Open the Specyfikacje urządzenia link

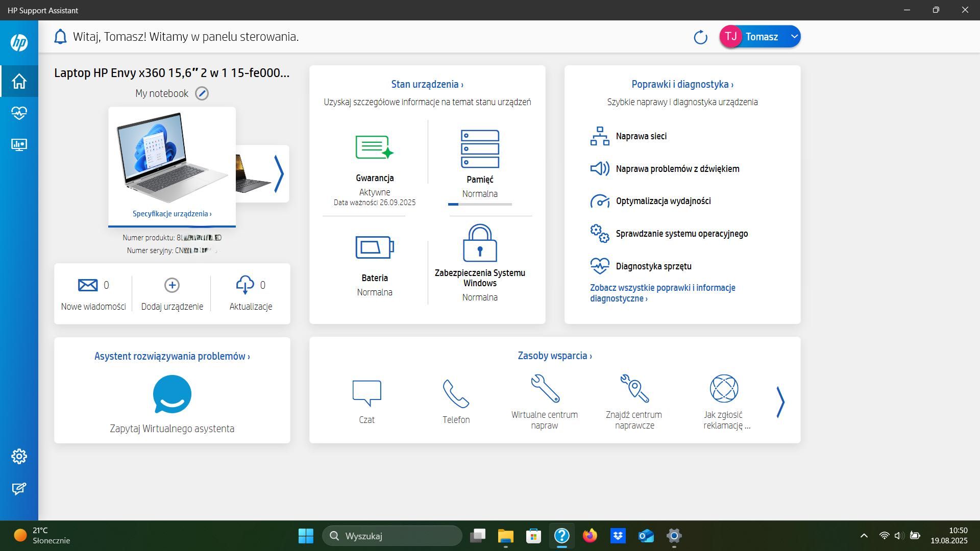pos(172,214)
